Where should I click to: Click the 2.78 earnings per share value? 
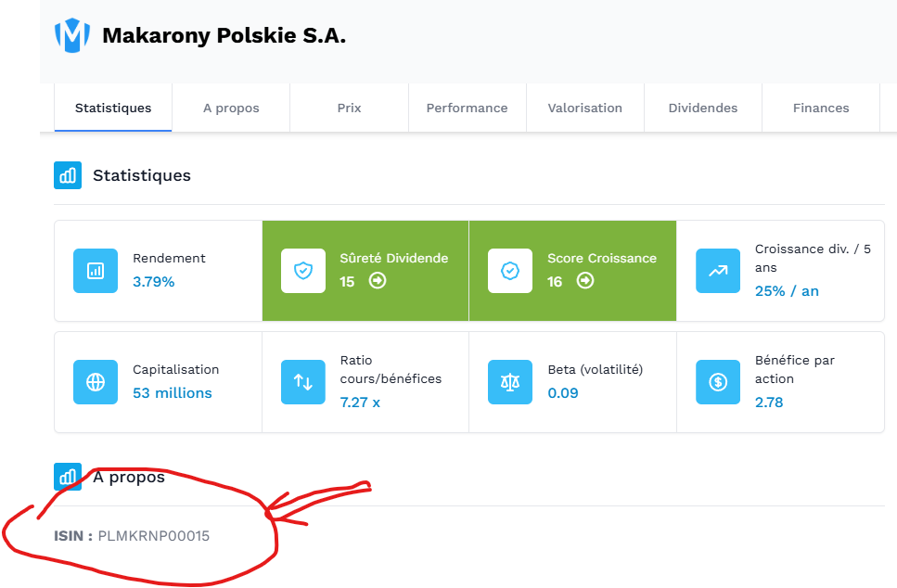tap(769, 403)
